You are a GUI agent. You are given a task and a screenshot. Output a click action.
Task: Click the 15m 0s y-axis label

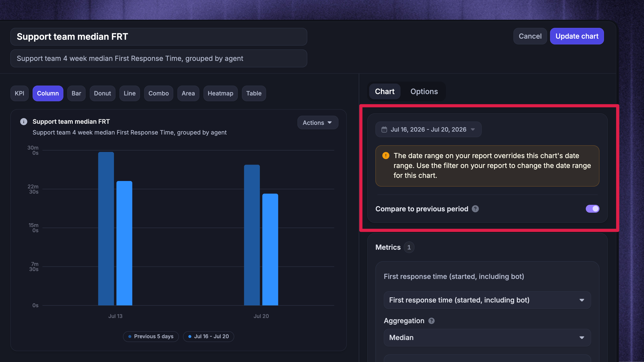click(33, 228)
